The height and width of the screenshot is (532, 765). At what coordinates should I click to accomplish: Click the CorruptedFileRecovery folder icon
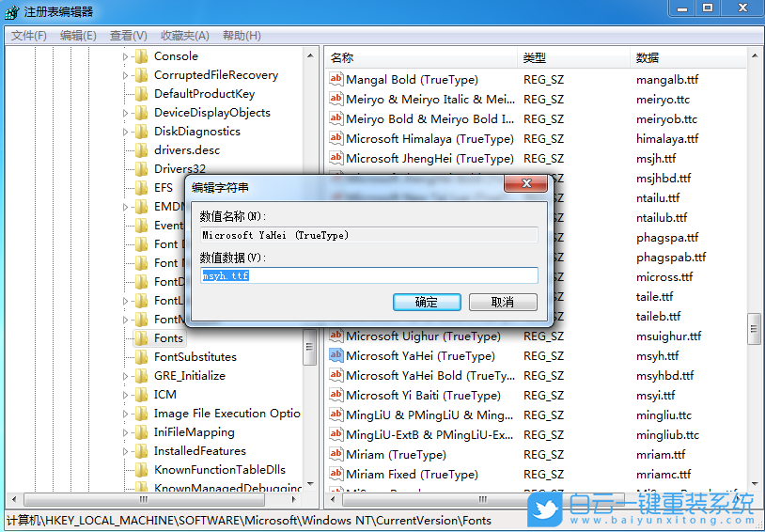pos(142,74)
